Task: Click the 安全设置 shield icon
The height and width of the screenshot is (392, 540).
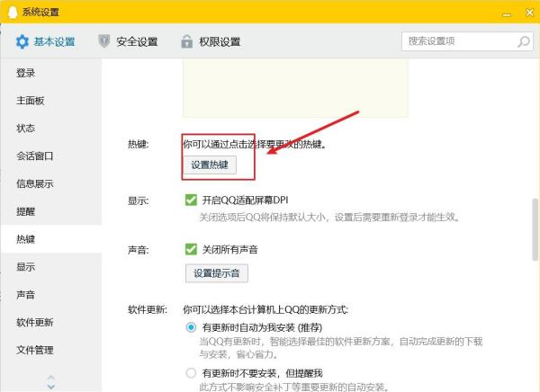Action: (104, 41)
